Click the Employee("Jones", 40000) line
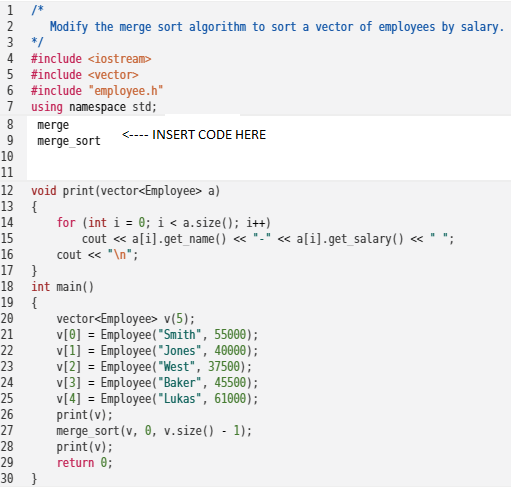511x489 pixels. [157, 351]
